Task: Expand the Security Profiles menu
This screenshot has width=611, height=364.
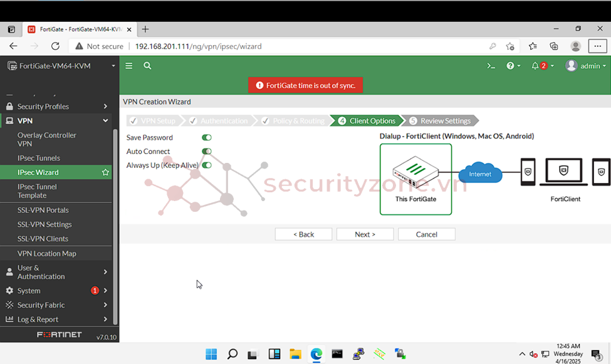Action: tap(105, 107)
